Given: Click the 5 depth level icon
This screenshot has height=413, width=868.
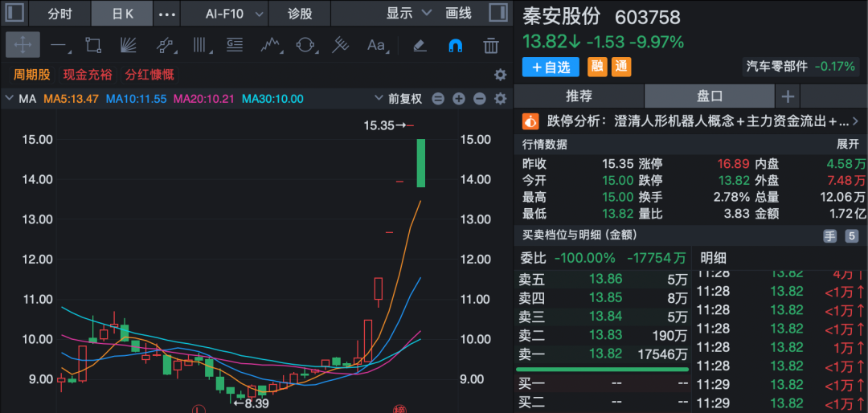Looking at the screenshot, I should click(x=851, y=236).
